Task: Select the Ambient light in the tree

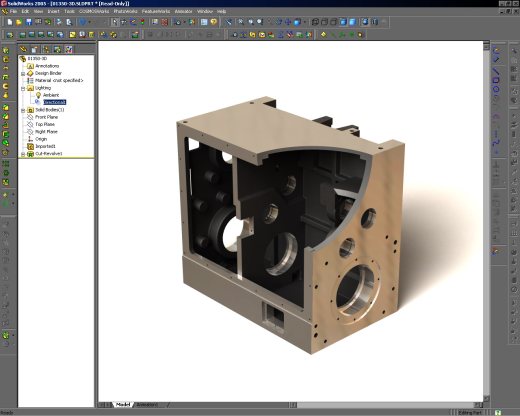Action: click(51, 95)
